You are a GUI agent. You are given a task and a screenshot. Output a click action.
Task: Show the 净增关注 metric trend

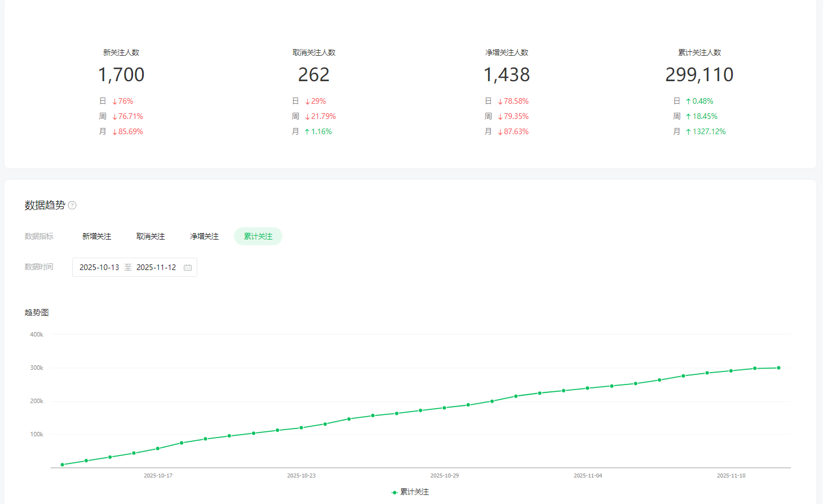pos(204,236)
